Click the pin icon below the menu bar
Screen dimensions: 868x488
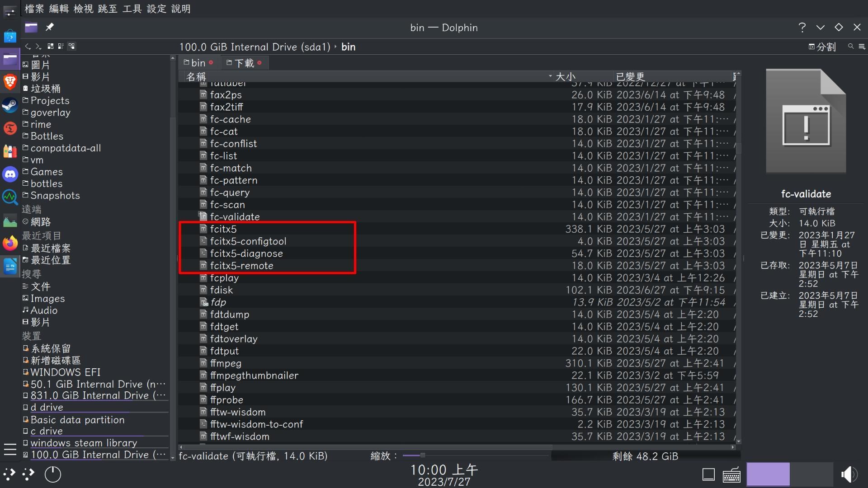pos(49,27)
